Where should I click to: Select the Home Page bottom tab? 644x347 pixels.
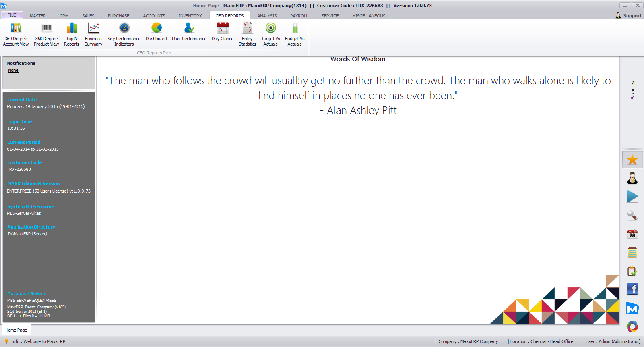(17, 330)
